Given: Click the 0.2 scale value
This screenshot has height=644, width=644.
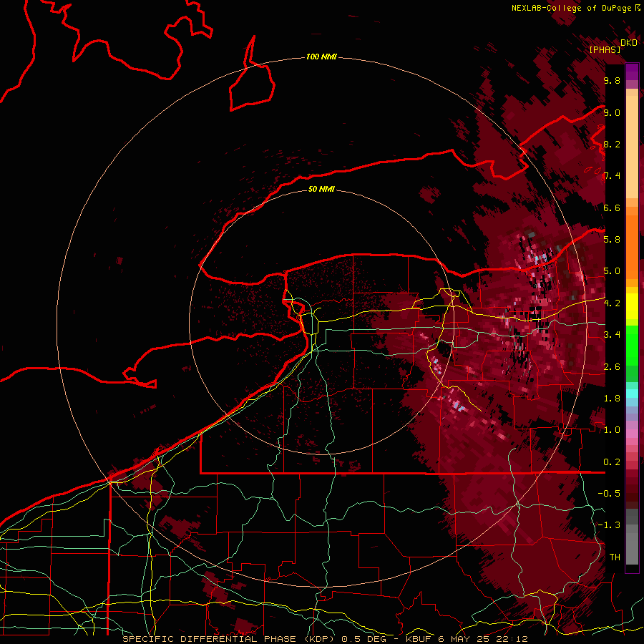Looking at the screenshot, I should [612, 462].
